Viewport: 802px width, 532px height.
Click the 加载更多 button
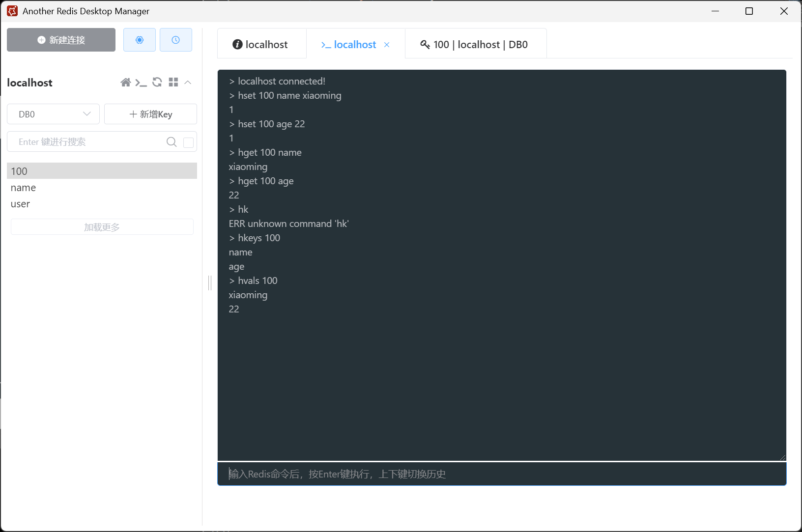point(102,227)
